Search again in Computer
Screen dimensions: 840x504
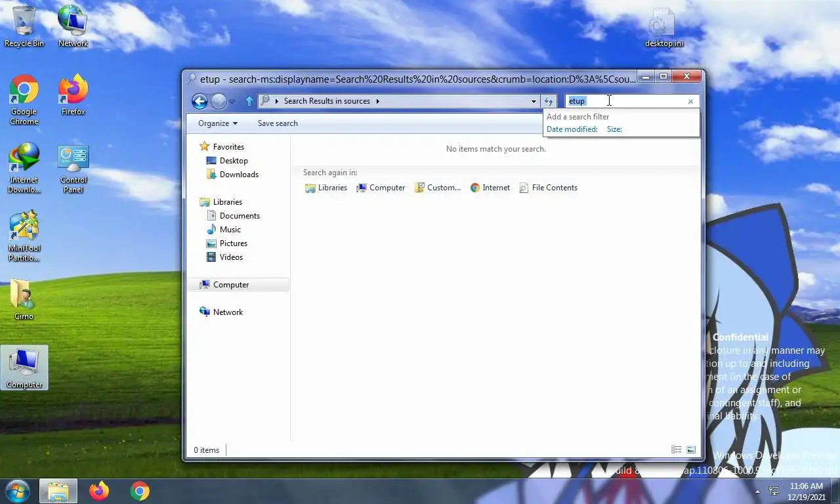click(381, 188)
